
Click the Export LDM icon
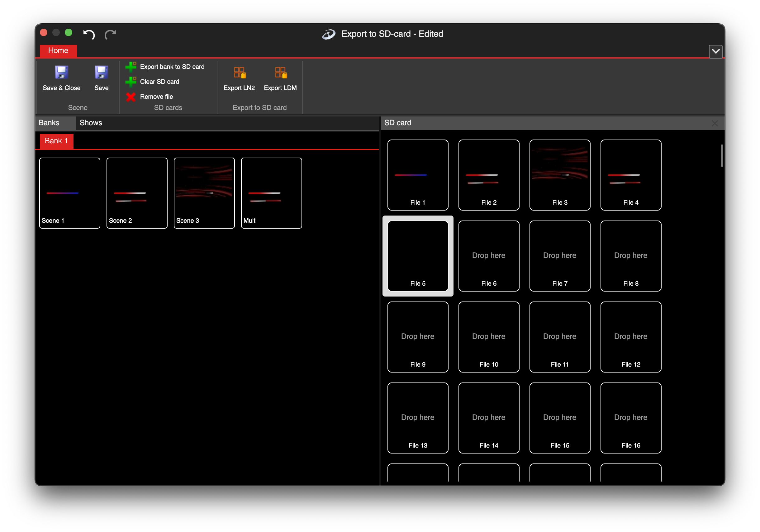(x=281, y=73)
